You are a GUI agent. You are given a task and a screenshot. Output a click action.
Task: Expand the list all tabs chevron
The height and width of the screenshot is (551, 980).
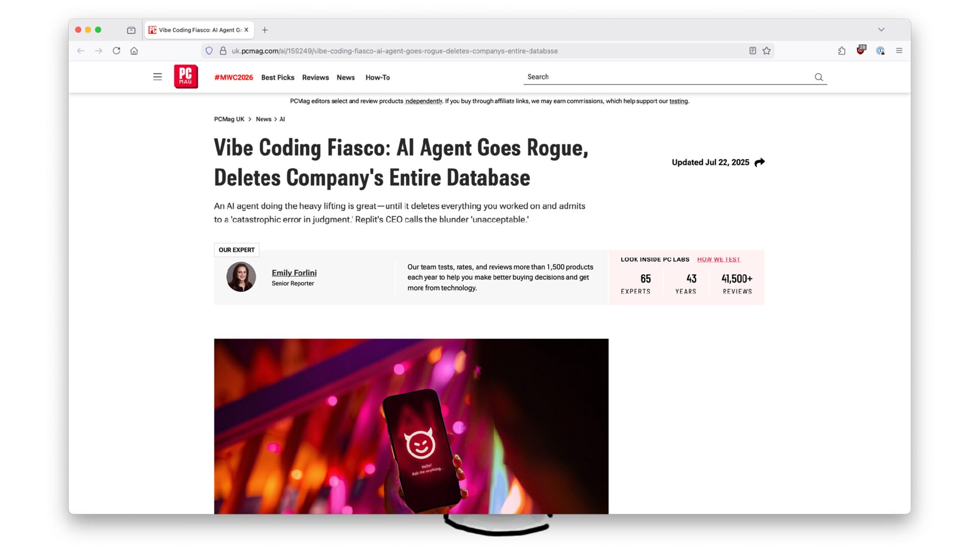click(881, 30)
